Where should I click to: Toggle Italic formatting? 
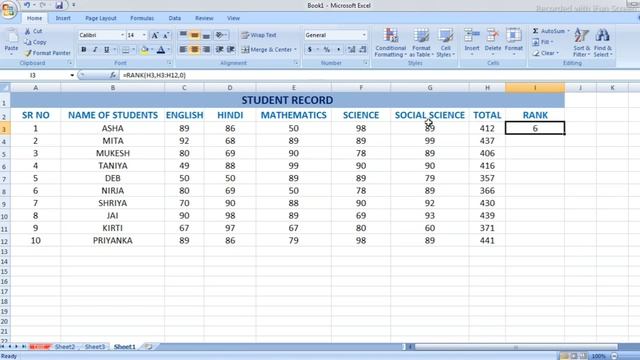(95, 50)
